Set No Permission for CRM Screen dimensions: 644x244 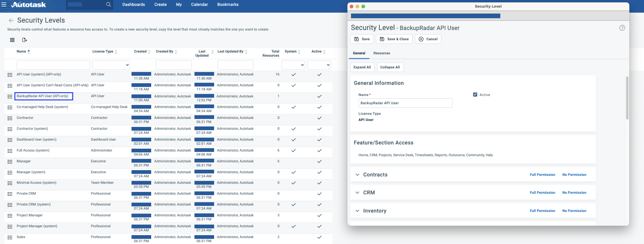pyautogui.click(x=574, y=193)
